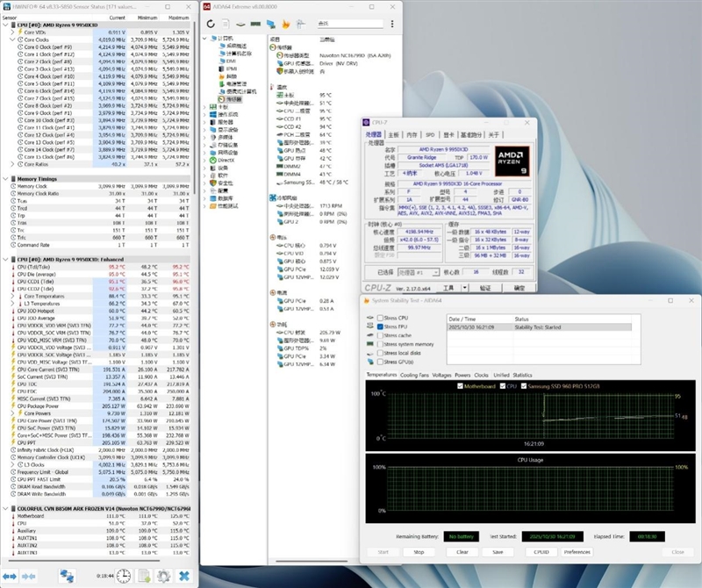
Task: Click the HWiNFO clock reset icon
Action: click(x=125, y=575)
